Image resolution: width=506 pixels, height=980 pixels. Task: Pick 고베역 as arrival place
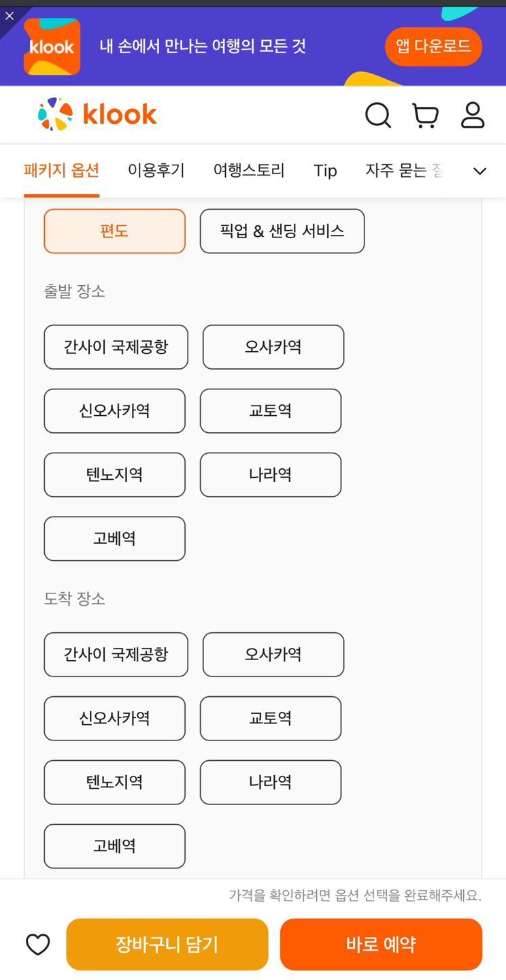pos(114,847)
